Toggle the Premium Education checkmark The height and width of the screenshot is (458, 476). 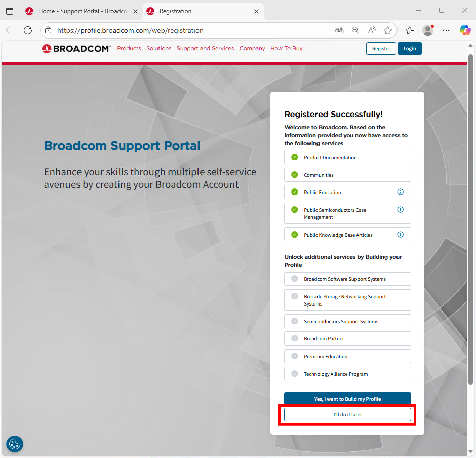click(294, 356)
